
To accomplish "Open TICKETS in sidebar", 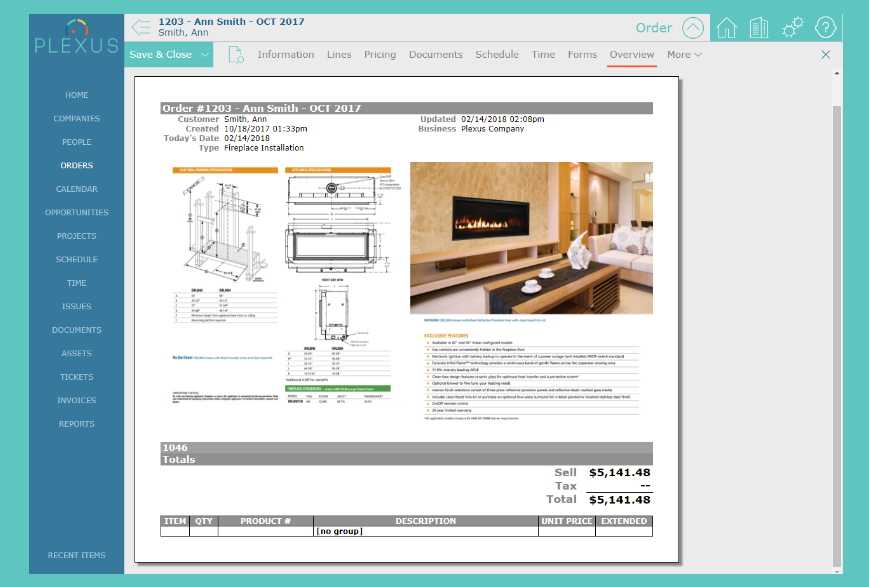I will tap(76, 377).
